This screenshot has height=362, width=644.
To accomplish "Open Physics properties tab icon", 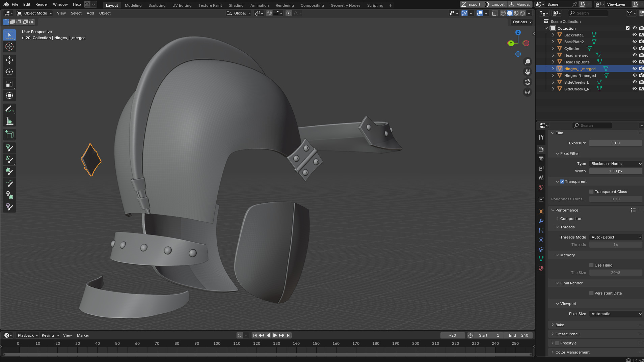I will 541,240.
